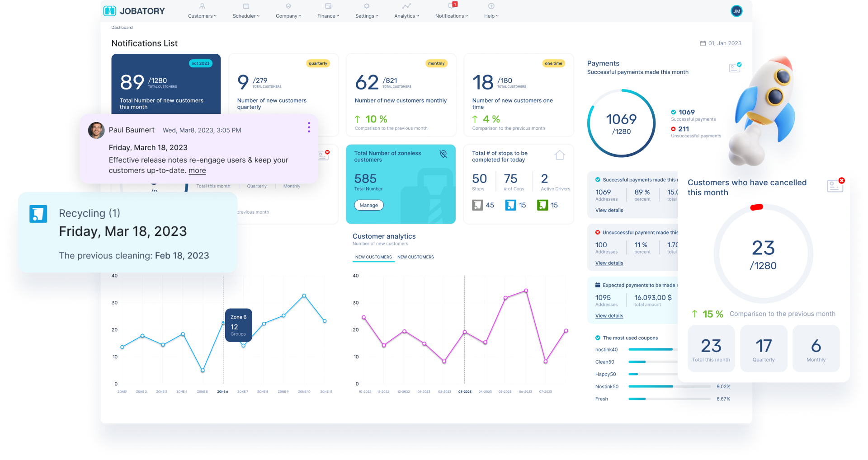Click the calendar icon beside 01, Jan 2023
This screenshot has width=868, height=460.
(703, 43)
